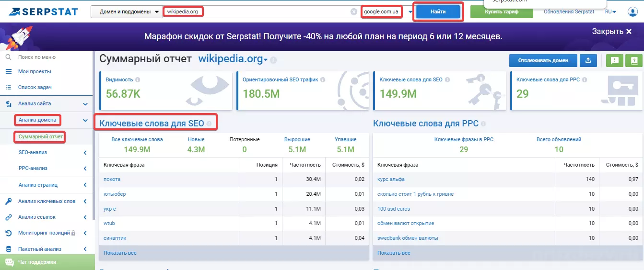Click the sidebar vertical scrollbar

(x=94, y=135)
